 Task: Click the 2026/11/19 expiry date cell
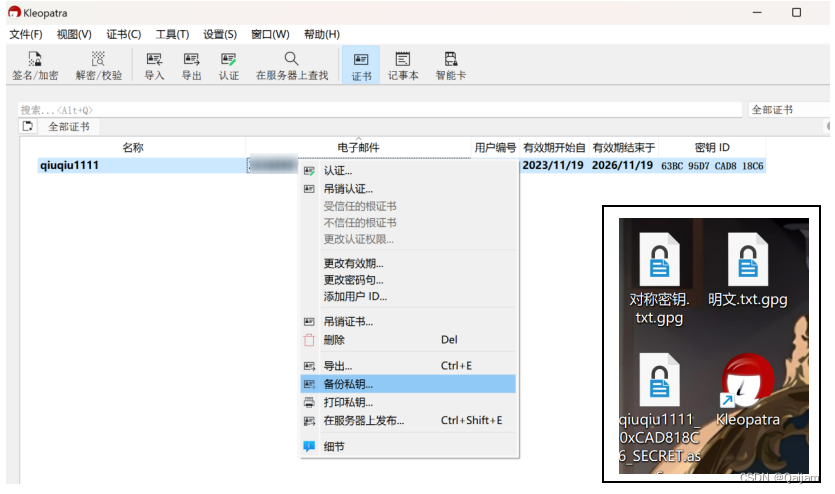pos(622,166)
